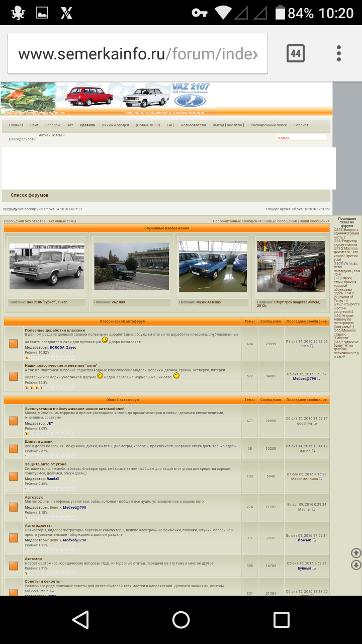Open sidebar topic Вопрос к администрации
The height and width of the screenshot is (644, 362).
(x=347, y=233)
